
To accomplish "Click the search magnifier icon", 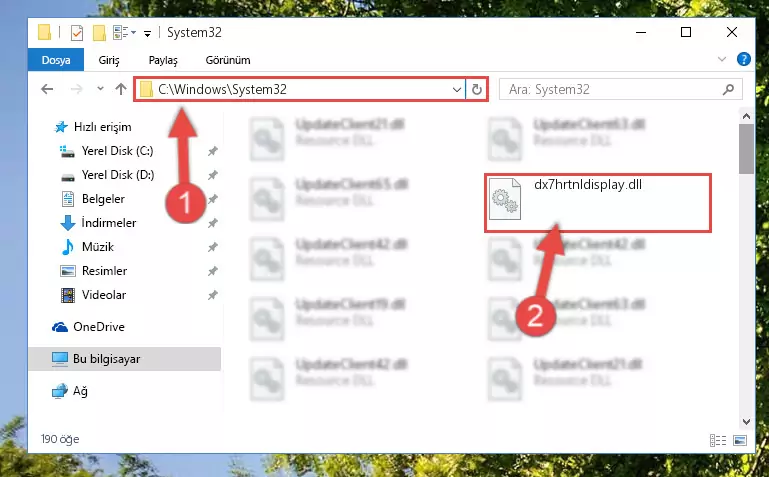I will pyautogui.click(x=728, y=89).
